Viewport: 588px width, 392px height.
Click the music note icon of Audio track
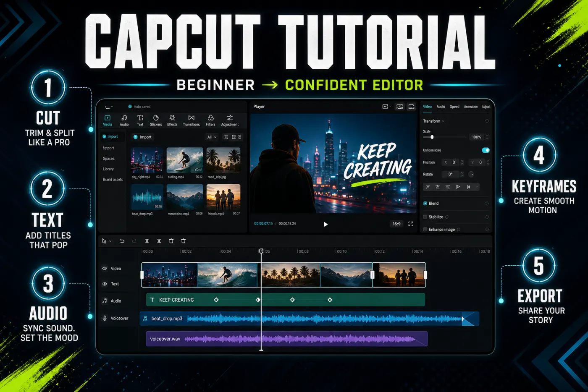105,301
